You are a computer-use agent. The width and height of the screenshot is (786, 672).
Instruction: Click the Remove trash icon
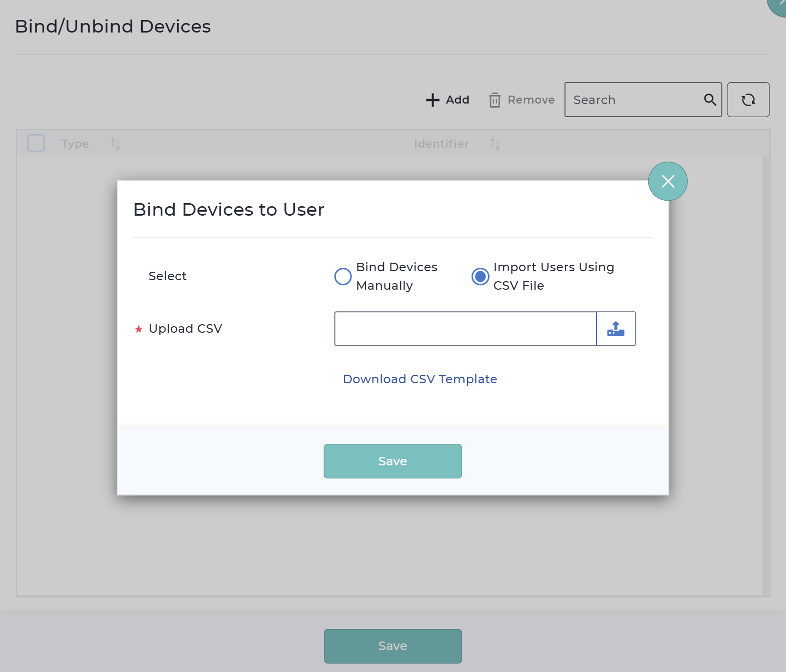coord(495,100)
